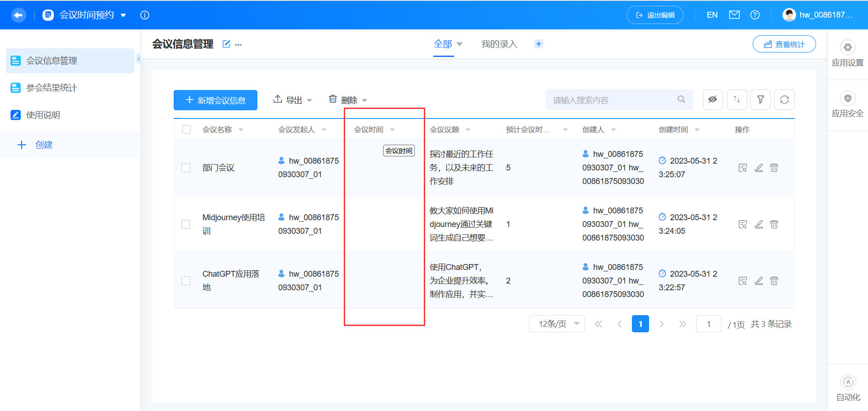The height and width of the screenshot is (411, 868).
Task: Expand the 导出 dropdown
Action: 309,99
